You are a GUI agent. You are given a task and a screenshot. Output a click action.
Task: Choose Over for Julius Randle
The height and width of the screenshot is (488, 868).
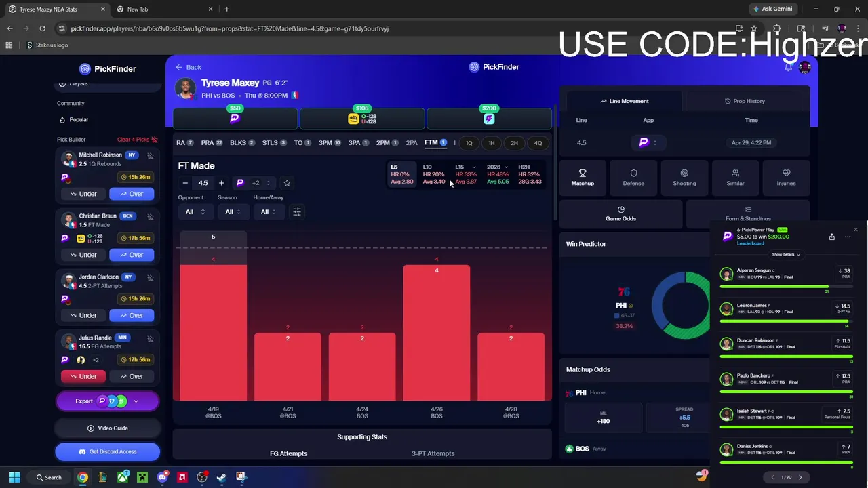(132, 376)
